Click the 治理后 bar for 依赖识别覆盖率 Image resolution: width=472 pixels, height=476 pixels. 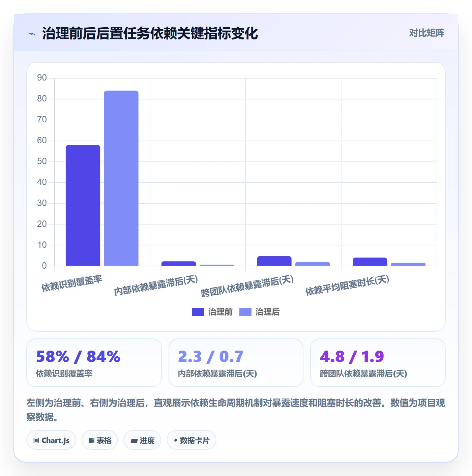click(x=121, y=178)
